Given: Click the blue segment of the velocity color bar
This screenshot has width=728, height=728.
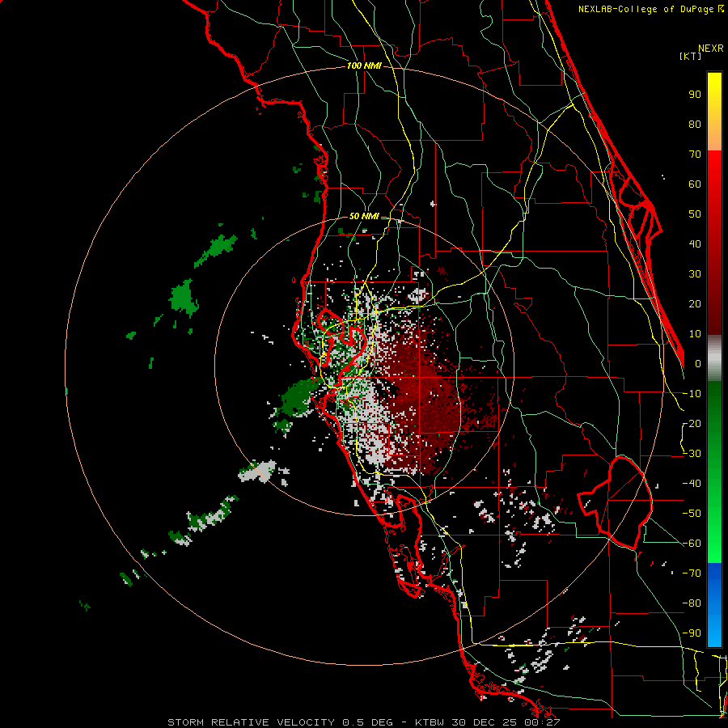Looking at the screenshot, I should pos(714,605).
